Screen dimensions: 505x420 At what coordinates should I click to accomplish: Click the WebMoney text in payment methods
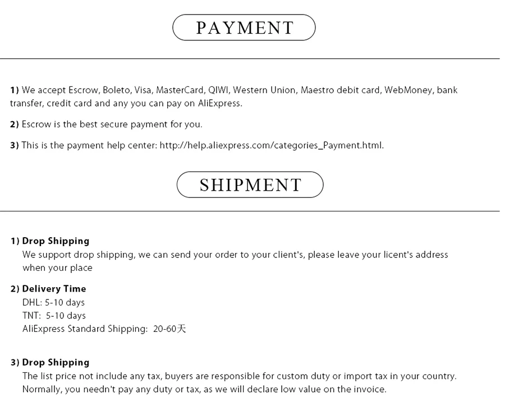[x=408, y=90]
